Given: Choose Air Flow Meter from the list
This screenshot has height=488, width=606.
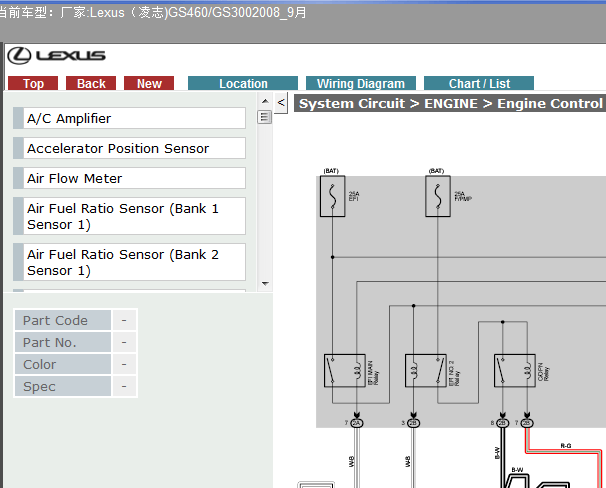Looking at the screenshot, I should click(129, 178).
